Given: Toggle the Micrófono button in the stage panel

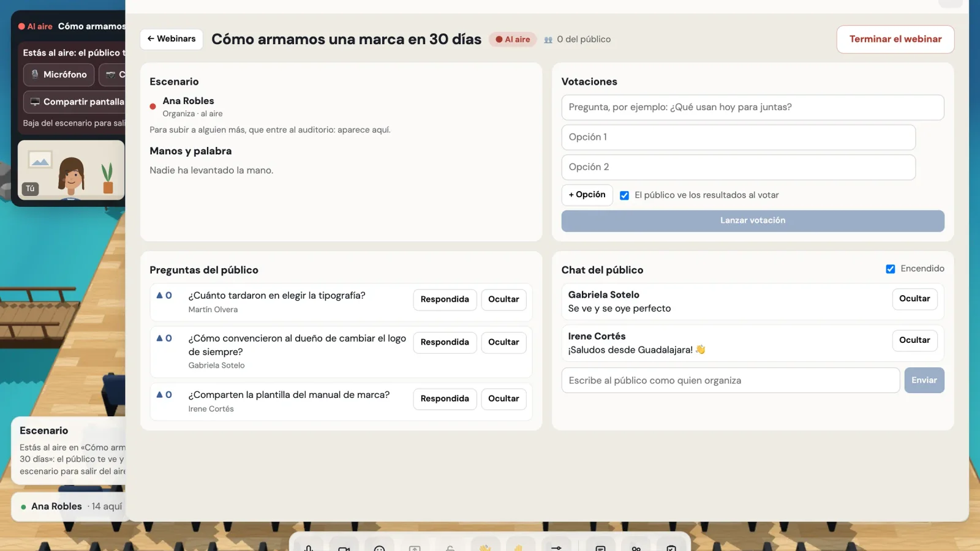Looking at the screenshot, I should pyautogui.click(x=59, y=75).
